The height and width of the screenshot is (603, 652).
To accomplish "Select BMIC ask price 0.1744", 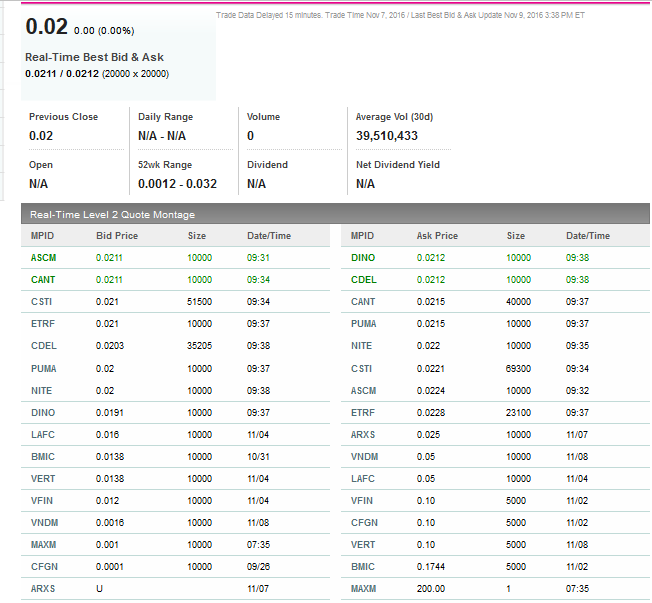I will [x=431, y=567].
